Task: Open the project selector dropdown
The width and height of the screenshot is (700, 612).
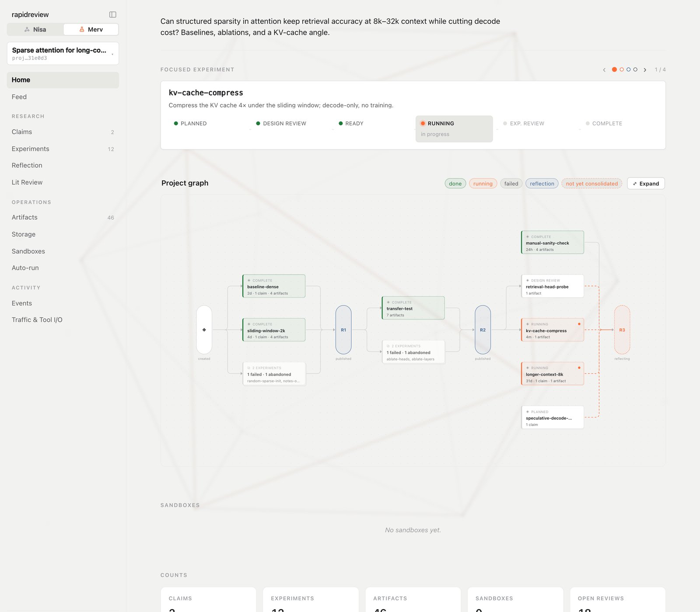Action: click(x=63, y=53)
